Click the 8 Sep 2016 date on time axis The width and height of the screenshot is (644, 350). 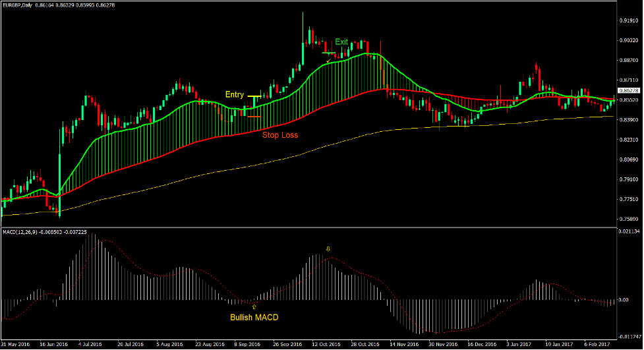[x=247, y=344]
